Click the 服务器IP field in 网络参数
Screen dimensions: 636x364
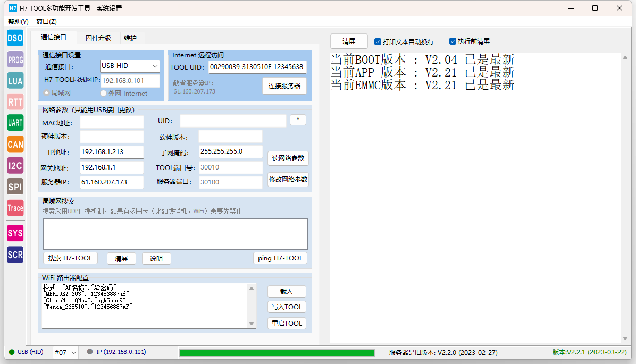tap(112, 182)
